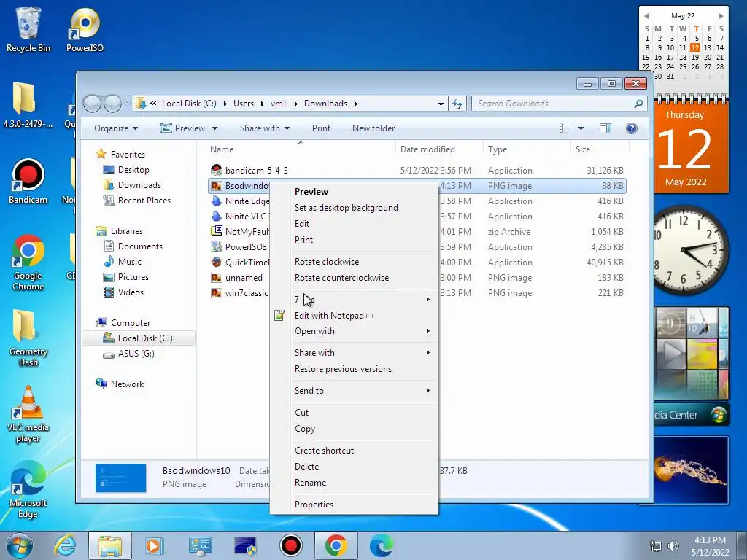Click the Search Downloads field

[x=554, y=104]
